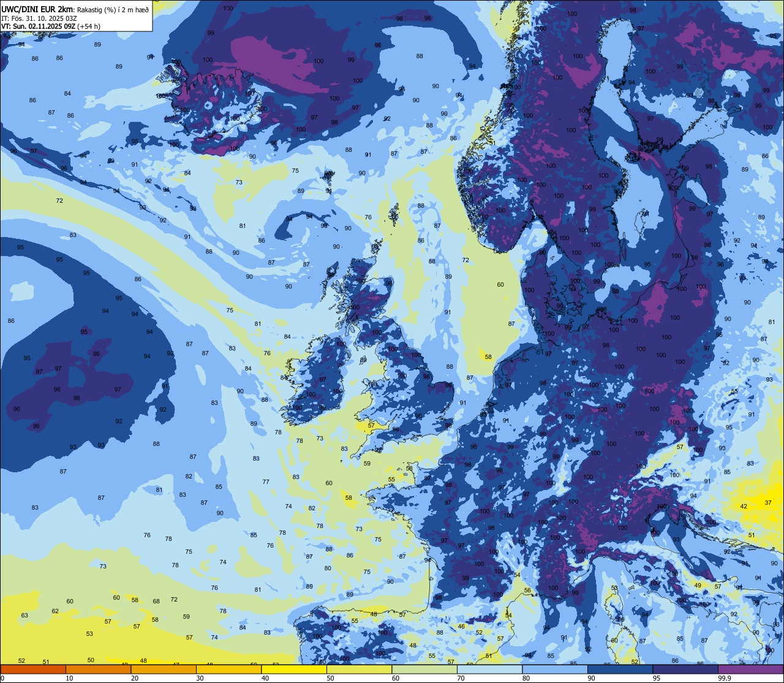Click the "70" legend tick label
Image resolution: width=784 pixels, height=683 pixels.
point(461,678)
